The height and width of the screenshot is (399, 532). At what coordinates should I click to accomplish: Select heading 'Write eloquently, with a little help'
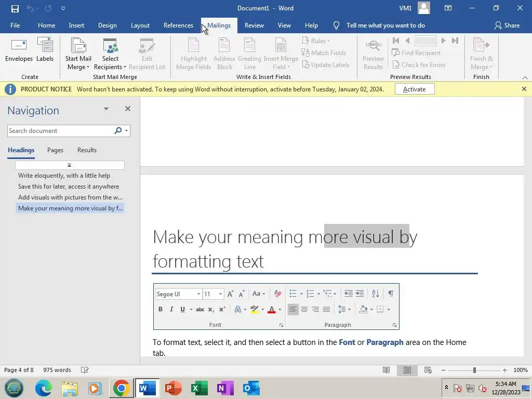click(x=64, y=176)
